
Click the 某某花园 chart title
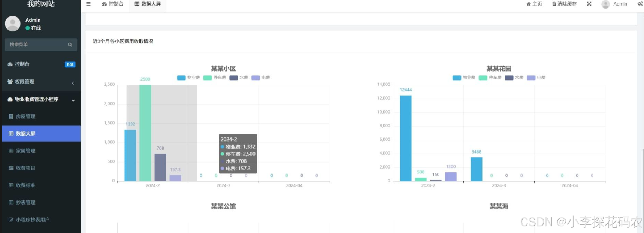[x=499, y=69]
